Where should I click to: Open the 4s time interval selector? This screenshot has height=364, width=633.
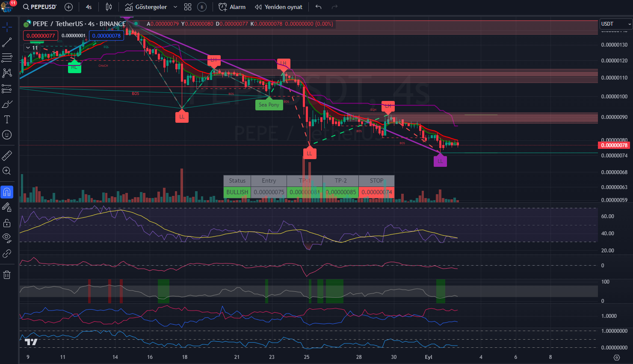pyautogui.click(x=89, y=7)
